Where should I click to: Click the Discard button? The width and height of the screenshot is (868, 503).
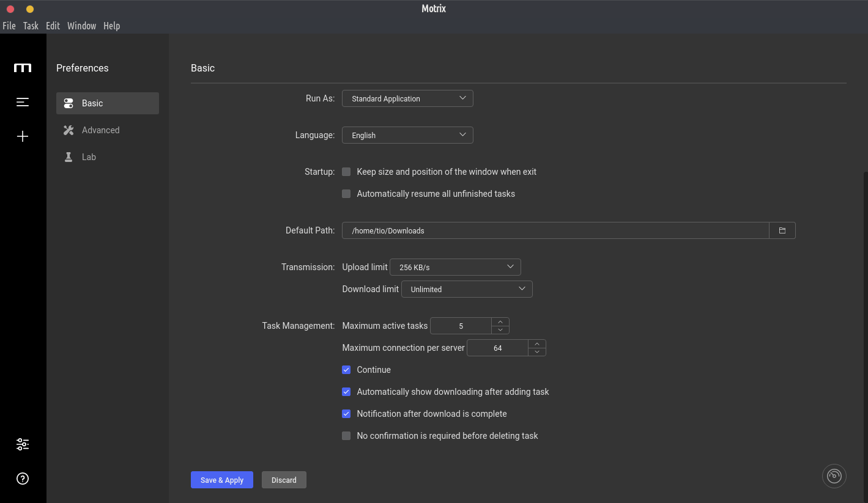tap(284, 480)
